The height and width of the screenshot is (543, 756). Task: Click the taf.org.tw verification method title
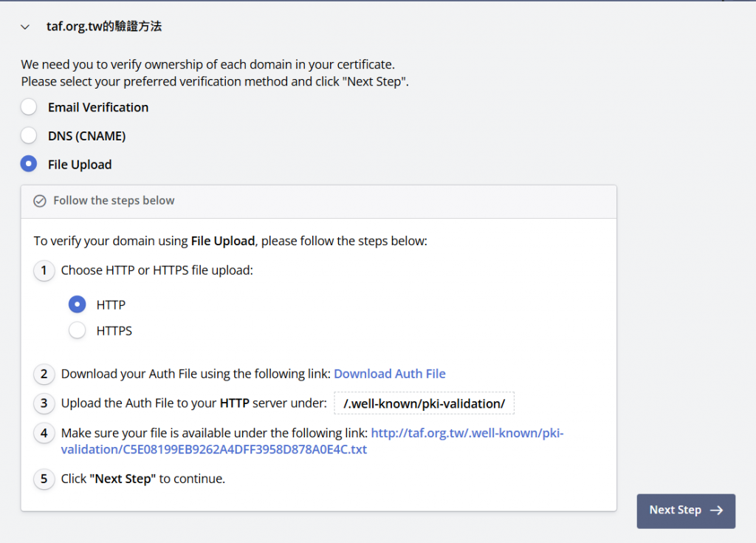pos(104,27)
